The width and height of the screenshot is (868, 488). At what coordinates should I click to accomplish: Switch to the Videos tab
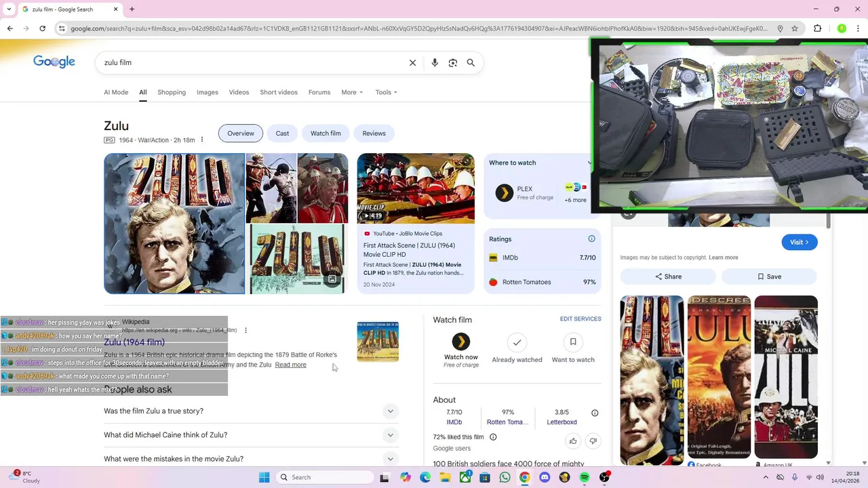(239, 92)
